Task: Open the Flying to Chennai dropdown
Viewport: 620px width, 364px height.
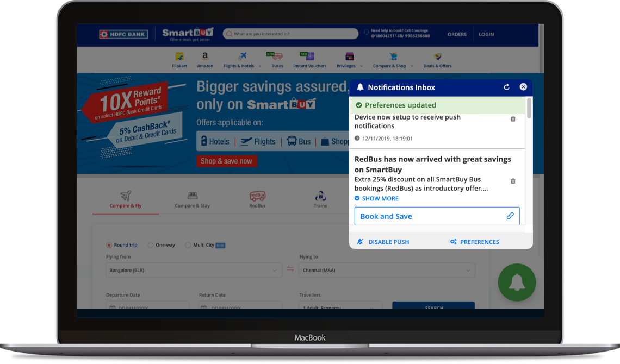Action: (x=387, y=271)
